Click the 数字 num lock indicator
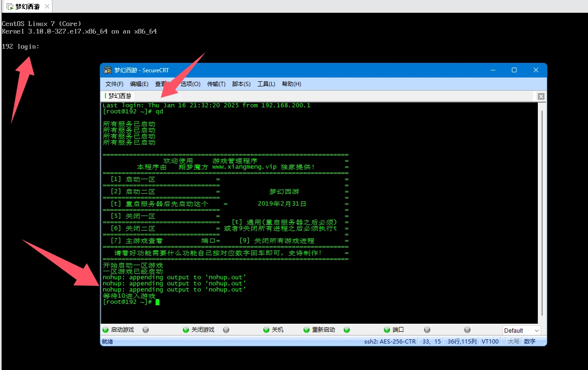The image size is (588, 370). [x=530, y=342]
